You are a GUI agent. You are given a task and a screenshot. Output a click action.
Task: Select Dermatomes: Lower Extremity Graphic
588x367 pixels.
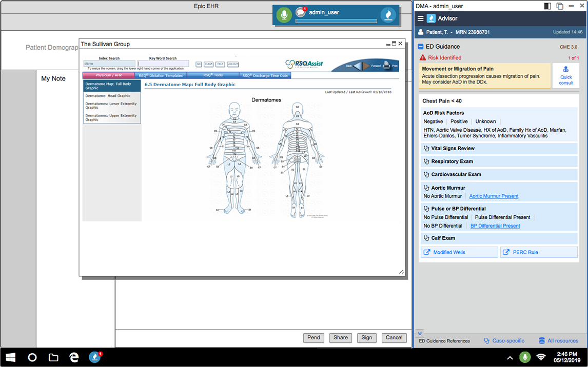point(112,106)
